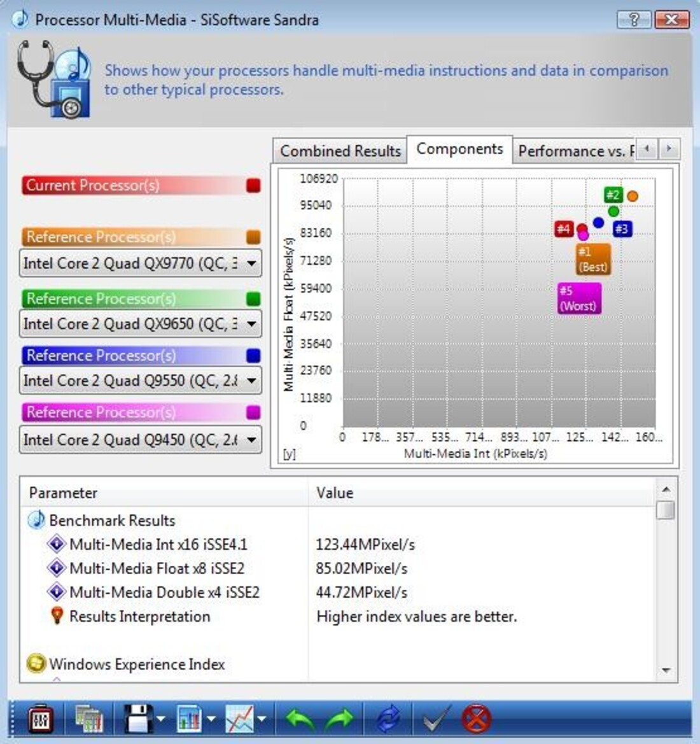The height and width of the screenshot is (744, 700).
Task: Open the save icon's dropdown arrow
Action: click(x=161, y=719)
